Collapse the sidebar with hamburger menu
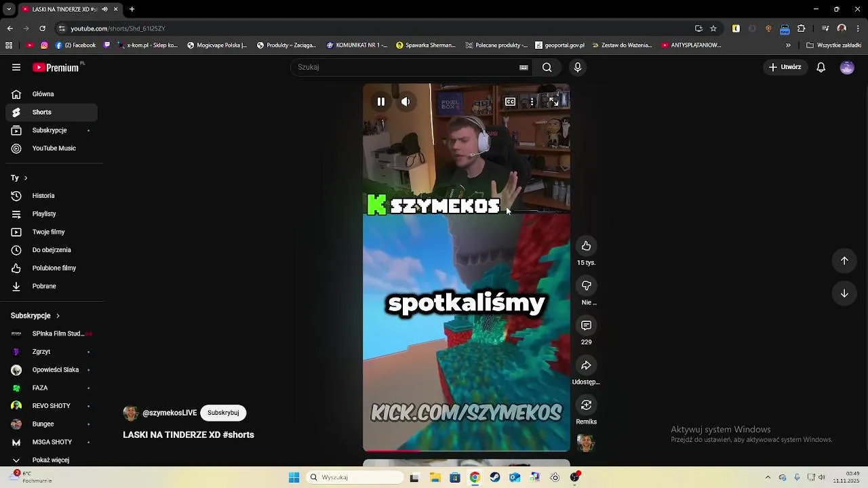 (16, 67)
